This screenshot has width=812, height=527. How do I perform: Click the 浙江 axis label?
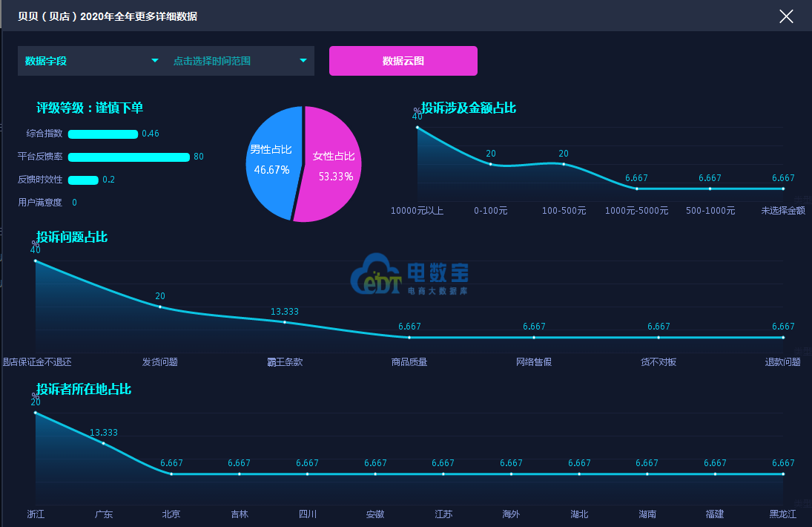click(36, 514)
